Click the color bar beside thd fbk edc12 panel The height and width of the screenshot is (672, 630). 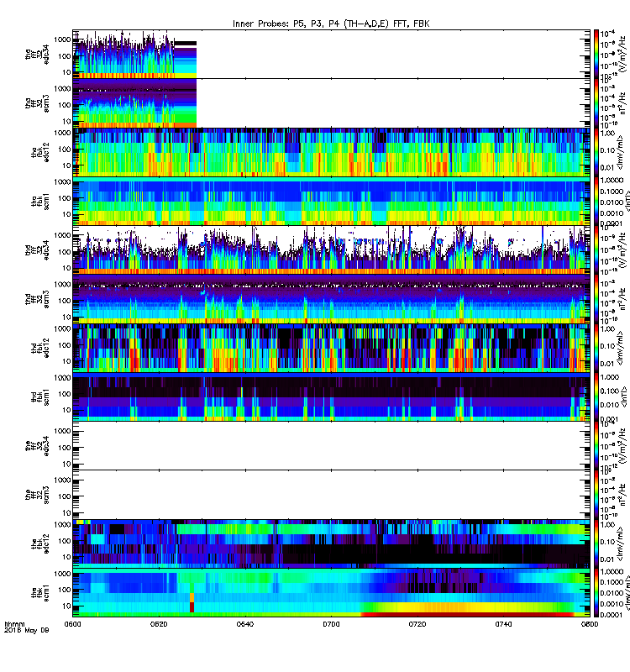coord(596,348)
